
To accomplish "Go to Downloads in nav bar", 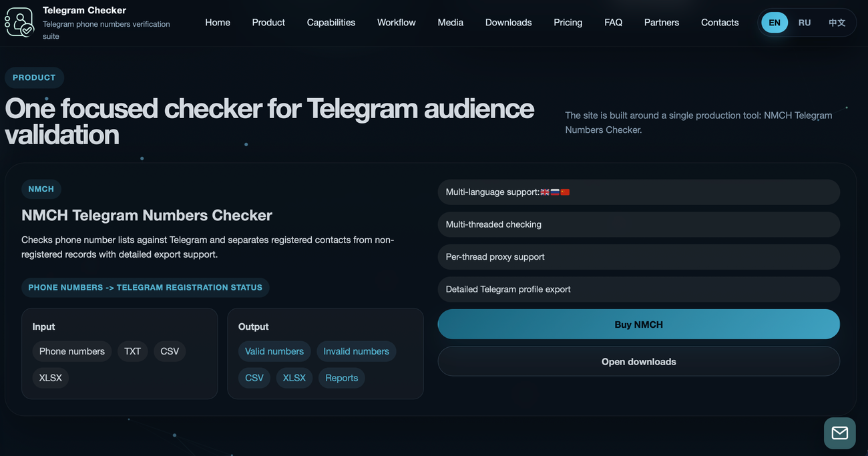I will pyautogui.click(x=509, y=23).
